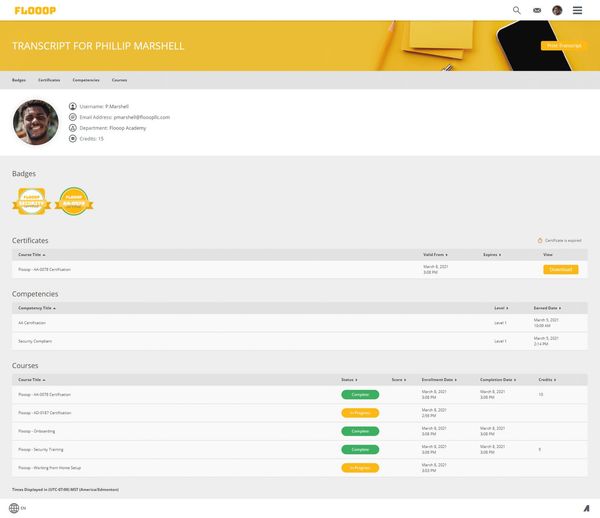Click AA-0078 Certification in Certificates table

pos(44,269)
